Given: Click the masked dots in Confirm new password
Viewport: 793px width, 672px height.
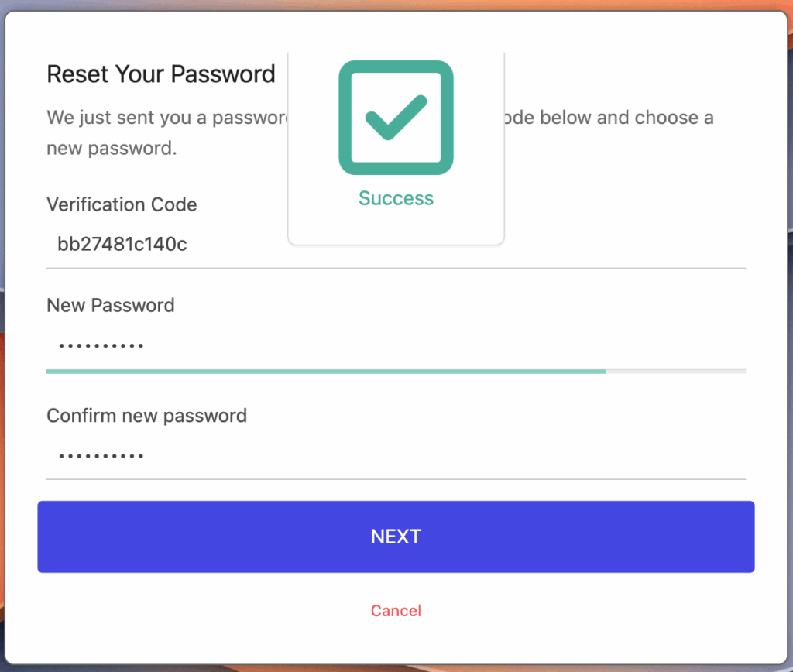Looking at the screenshot, I should [101, 456].
